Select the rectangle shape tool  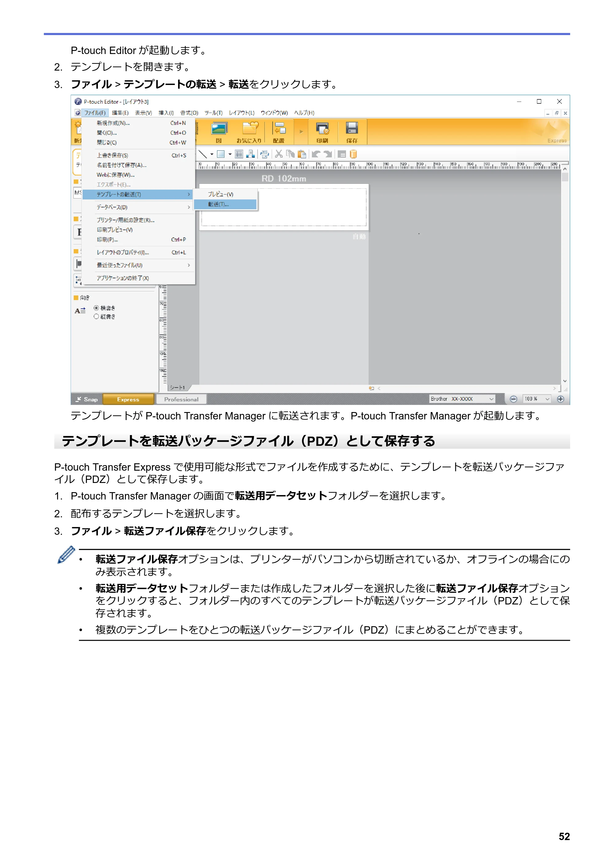tap(220, 154)
